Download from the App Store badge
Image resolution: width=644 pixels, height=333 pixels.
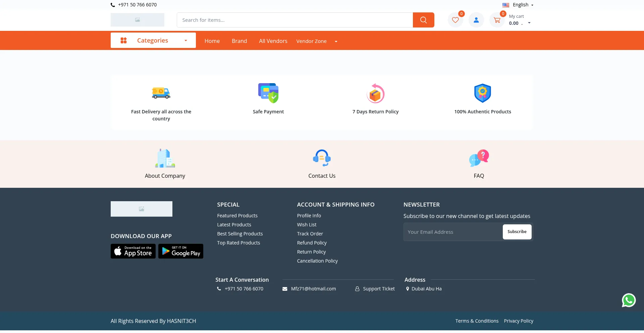click(x=133, y=251)
